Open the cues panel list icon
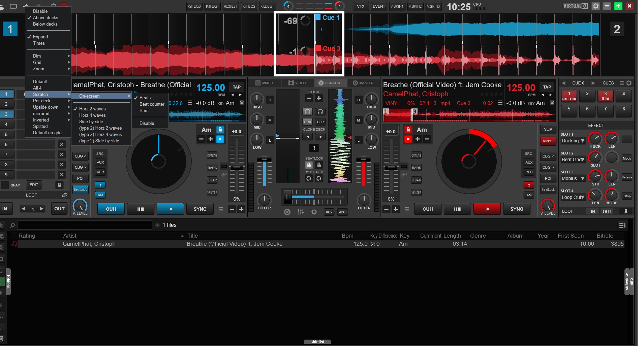 click(x=622, y=83)
